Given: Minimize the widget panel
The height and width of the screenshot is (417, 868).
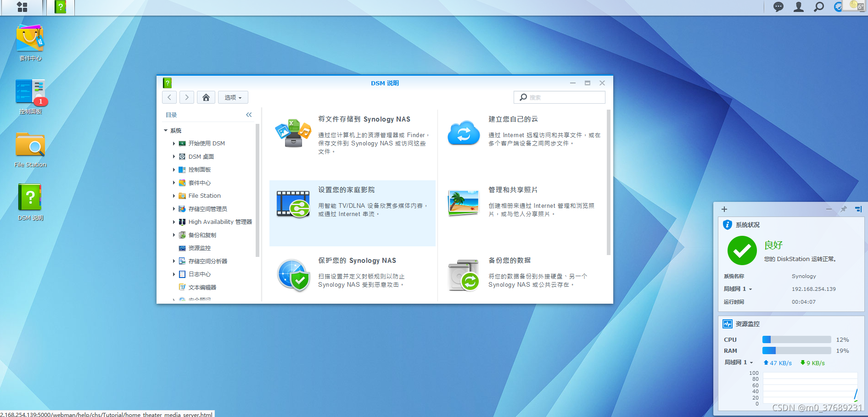Looking at the screenshot, I should tap(829, 209).
